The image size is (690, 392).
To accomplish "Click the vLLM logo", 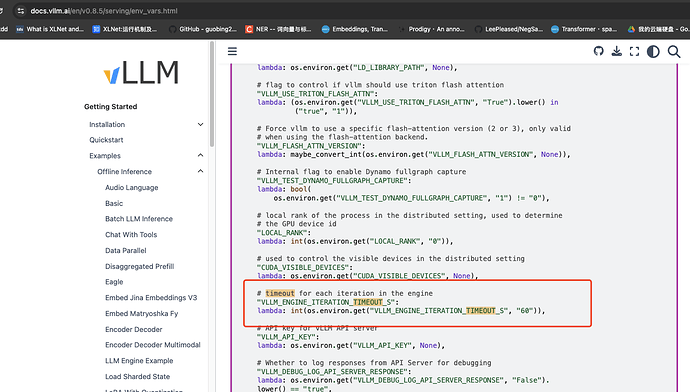I will click(141, 72).
